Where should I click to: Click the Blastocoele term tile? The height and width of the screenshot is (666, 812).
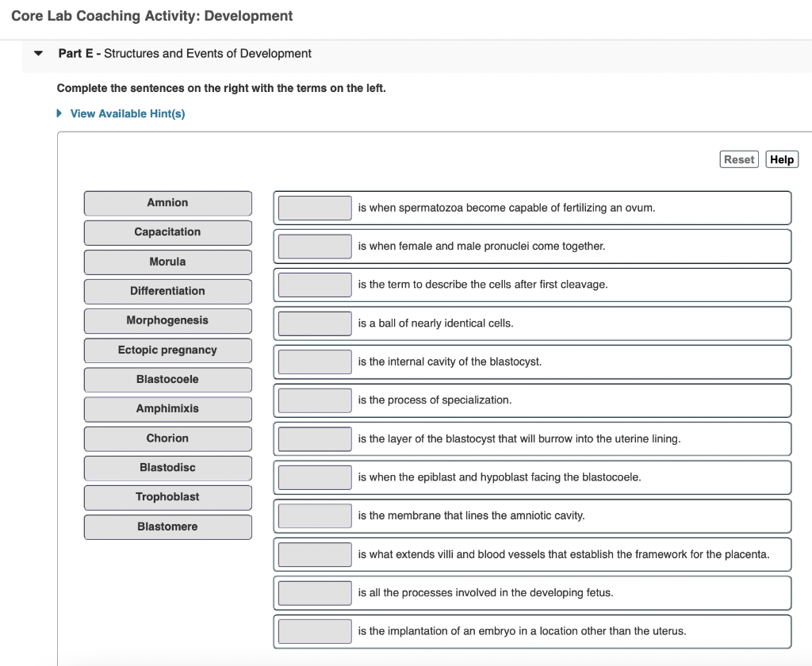[167, 379]
